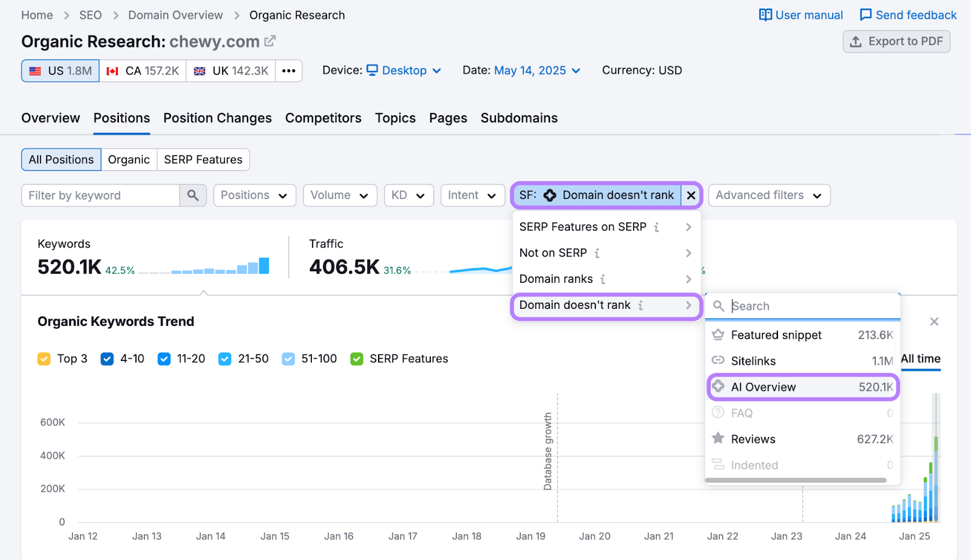Click the AI Overview diamond icon

(x=719, y=386)
